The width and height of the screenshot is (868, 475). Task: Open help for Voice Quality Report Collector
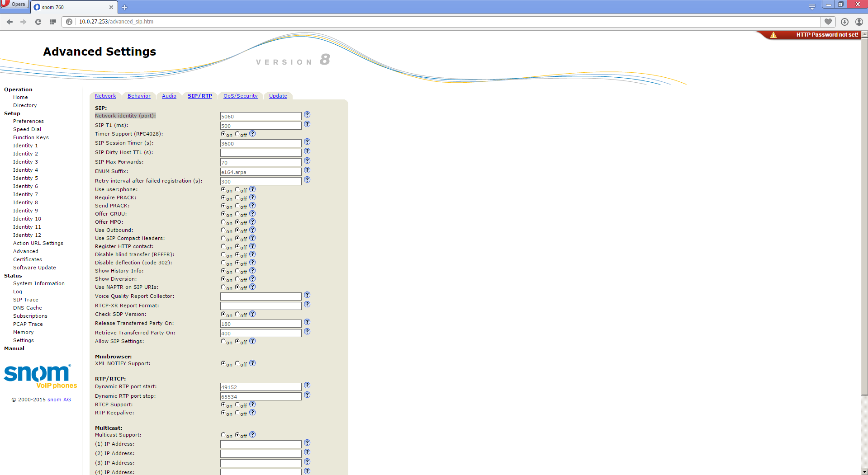point(307,295)
